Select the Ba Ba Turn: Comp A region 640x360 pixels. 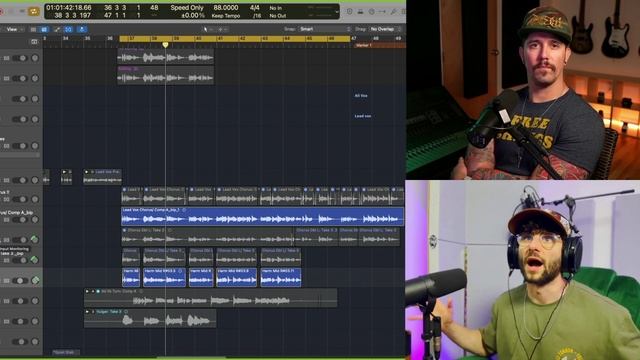coord(211,298)
